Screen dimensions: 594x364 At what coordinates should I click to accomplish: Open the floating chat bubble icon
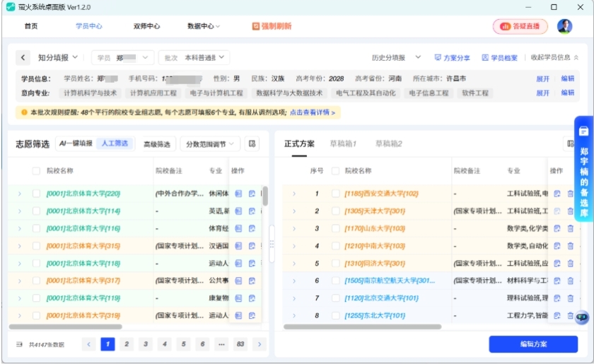pyautogui.click(x=582, y=317)
